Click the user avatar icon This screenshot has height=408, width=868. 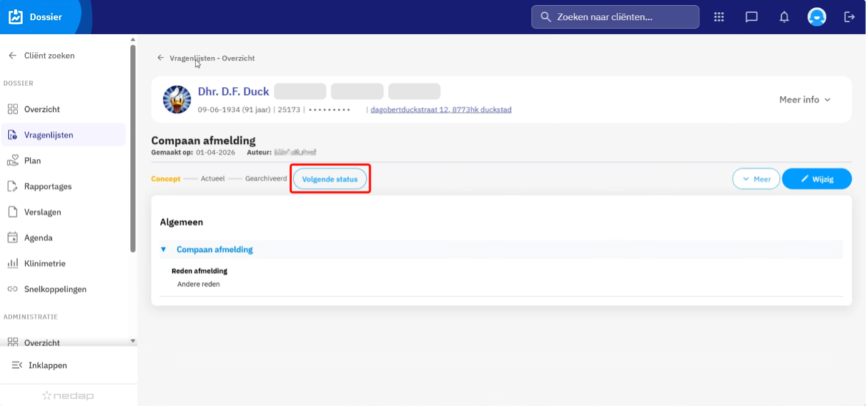click(x=817, y=17)
